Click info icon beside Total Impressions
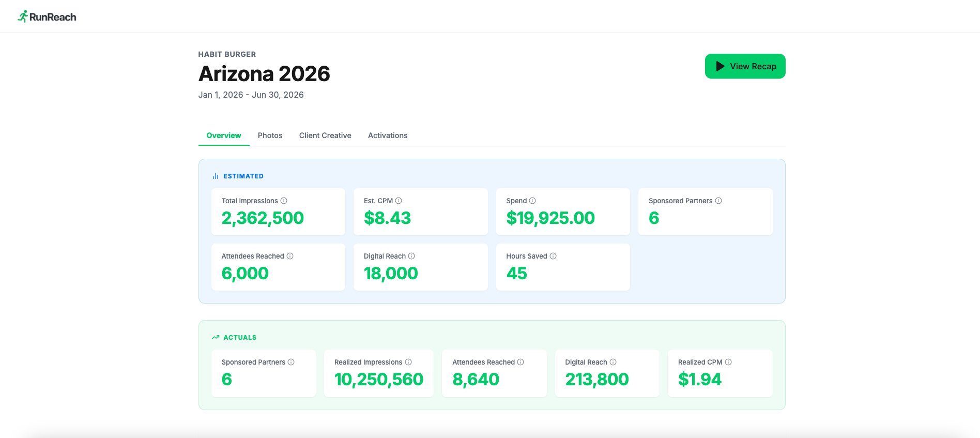 pyautogui.click(x=284, y=201)
